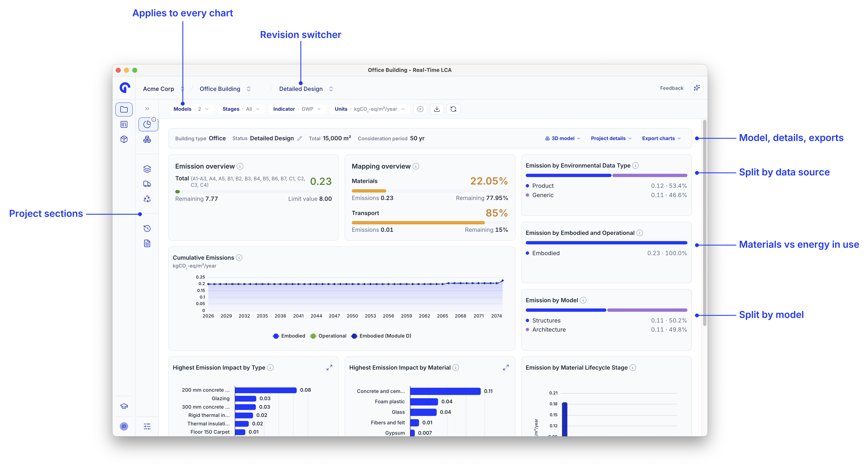This screenshot has height=476, width=868.
Task: Toggle Embodied series in chart legend
Action: point(289,336)
